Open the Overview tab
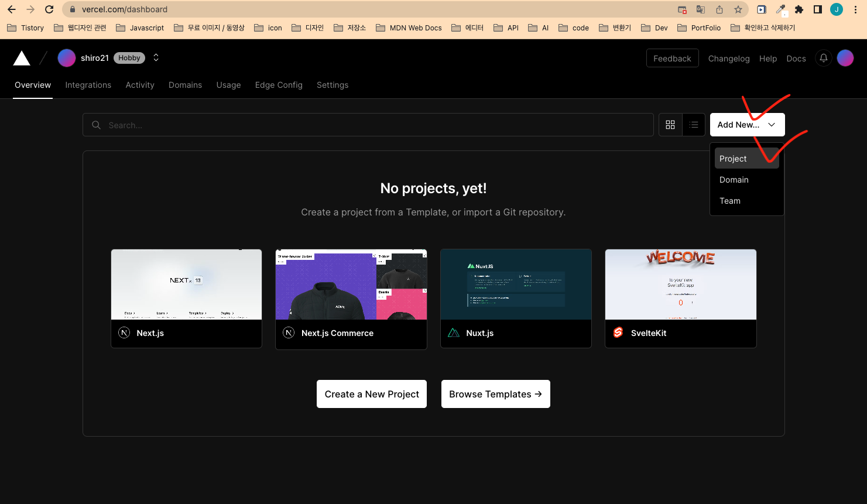The image size is (867, 504). pos(33,85)
